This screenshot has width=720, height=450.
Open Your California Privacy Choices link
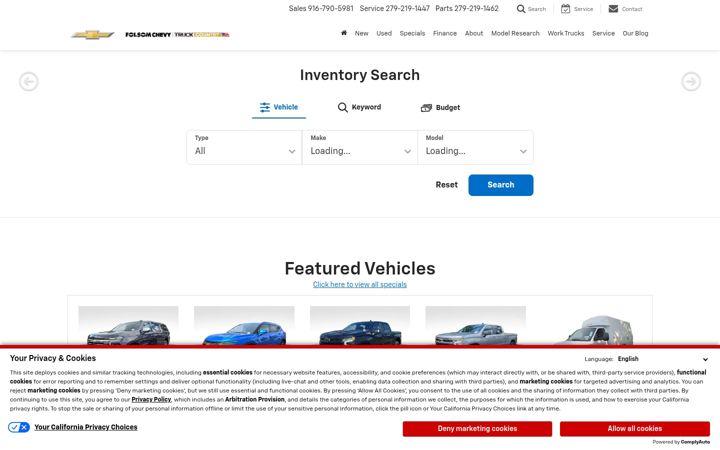(85, 428)
